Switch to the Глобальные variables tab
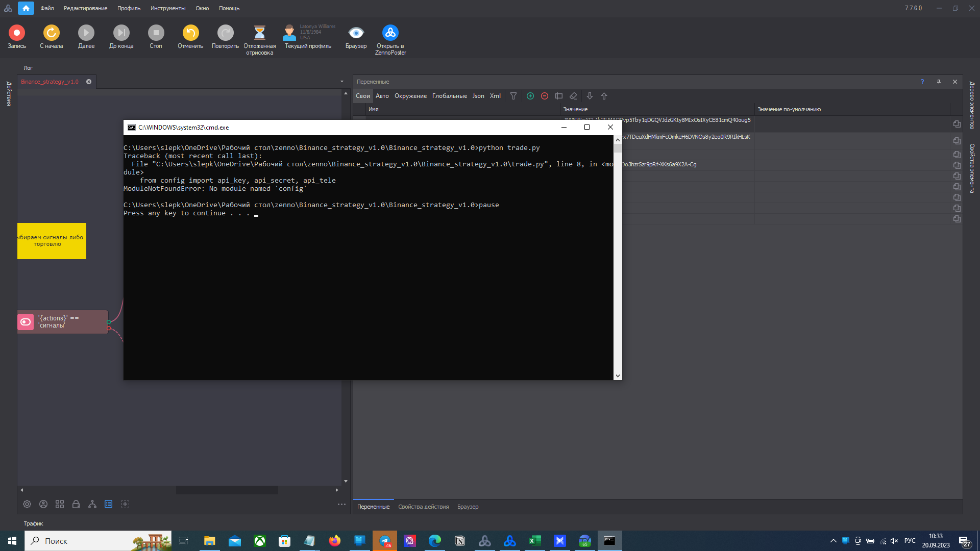The height and width of the screenshot is (551, 980). coord(449,96)
